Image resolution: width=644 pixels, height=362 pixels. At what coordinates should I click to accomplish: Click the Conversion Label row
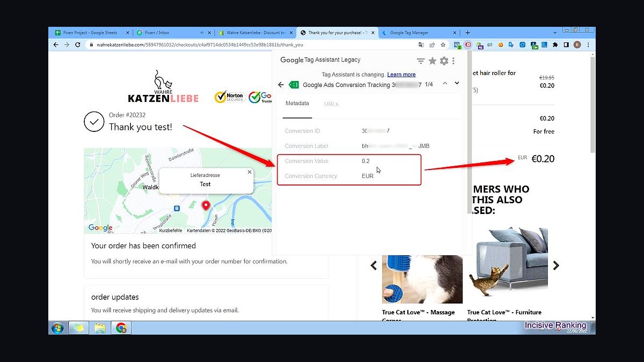point(357,146)
